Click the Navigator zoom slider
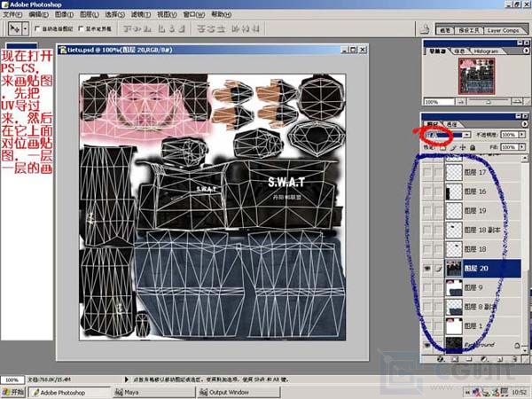Image resolution: width=532 pixels, height=399 pixels. 488,100
